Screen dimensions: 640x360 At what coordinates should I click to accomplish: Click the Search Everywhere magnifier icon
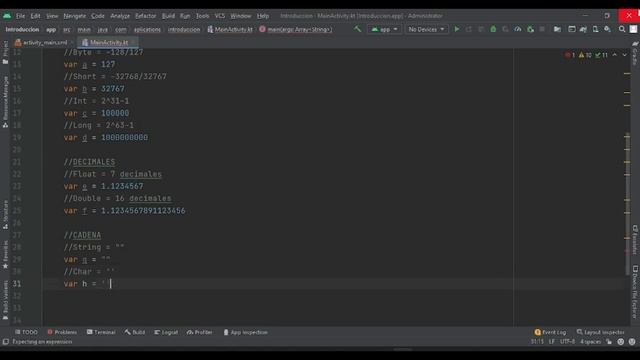[x=622, y=29]
